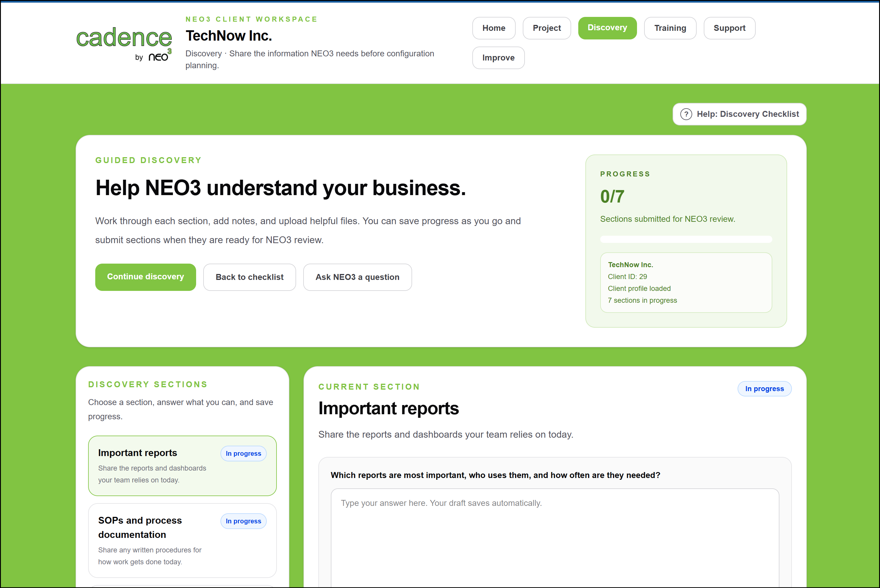Click In progress badge beside Current Section
Screen dimensions: 880x588
click(765, 388)
